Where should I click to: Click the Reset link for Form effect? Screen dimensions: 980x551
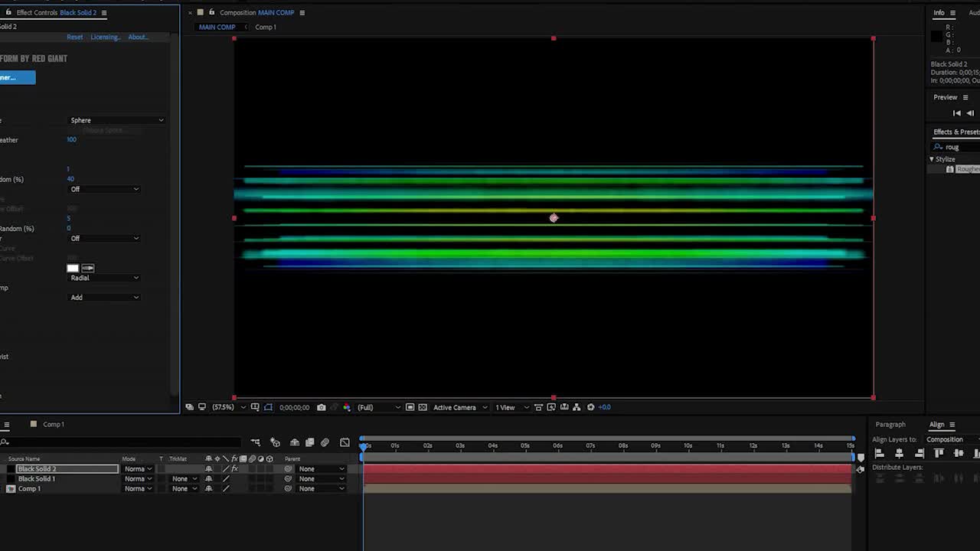pyautogui.click(x=74, y=37)
